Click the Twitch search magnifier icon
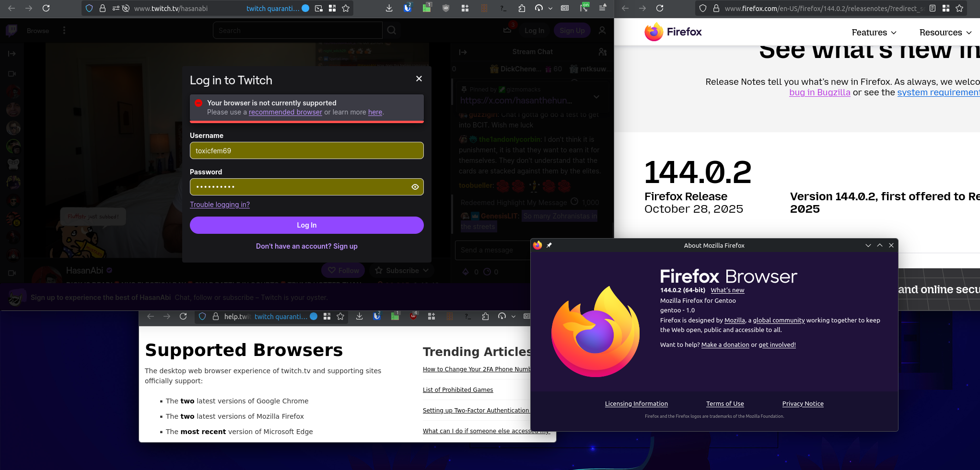Image resolution: width=980 pixels, height=470 pixels. [392, 30]
